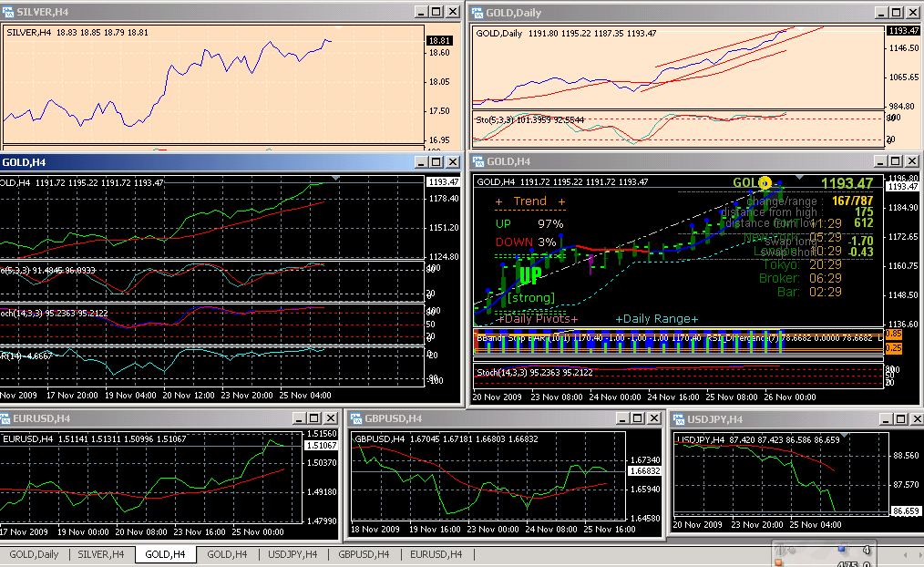Click 'Stoch(14,3,3) 95.2363' label in GOLD,H4 candlestick window
The width and height of the screenshot is (924, 567).
[x=535, y=373]
